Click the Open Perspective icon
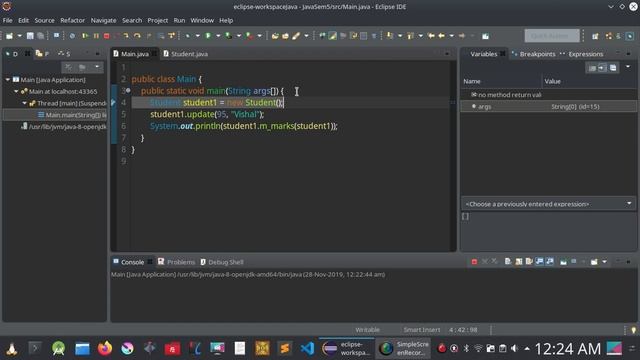This screenshot has height=360, width=640. [x=596, y=36]
